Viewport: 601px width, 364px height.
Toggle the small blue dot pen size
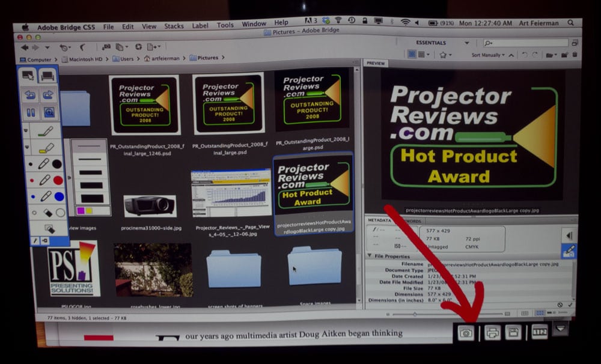[32, 197]
